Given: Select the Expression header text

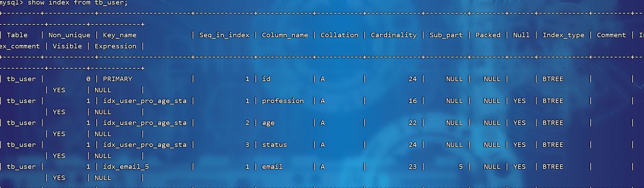Looking at the screenshot, I should (x=115, y=46).
